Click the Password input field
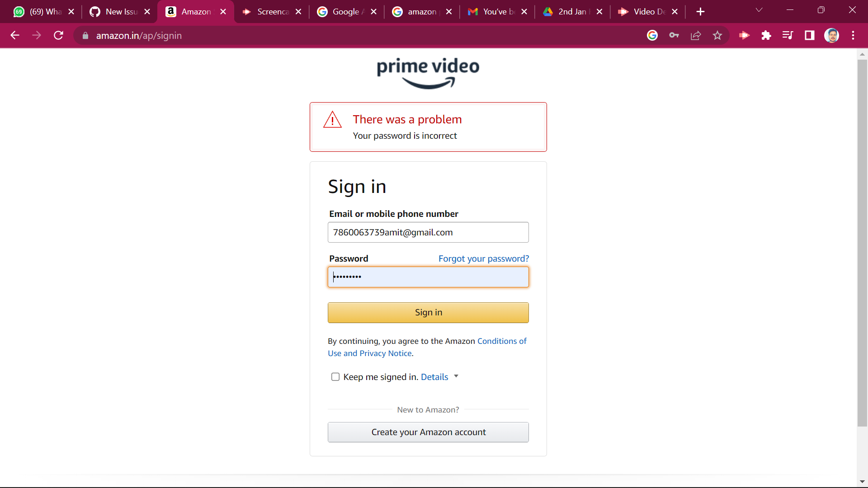 point(428,277)
